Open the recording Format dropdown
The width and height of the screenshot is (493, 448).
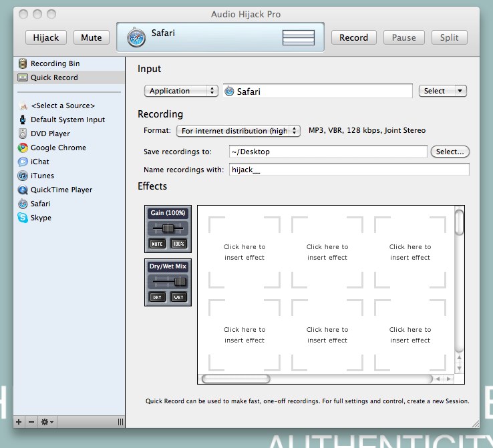coord(238,131)
